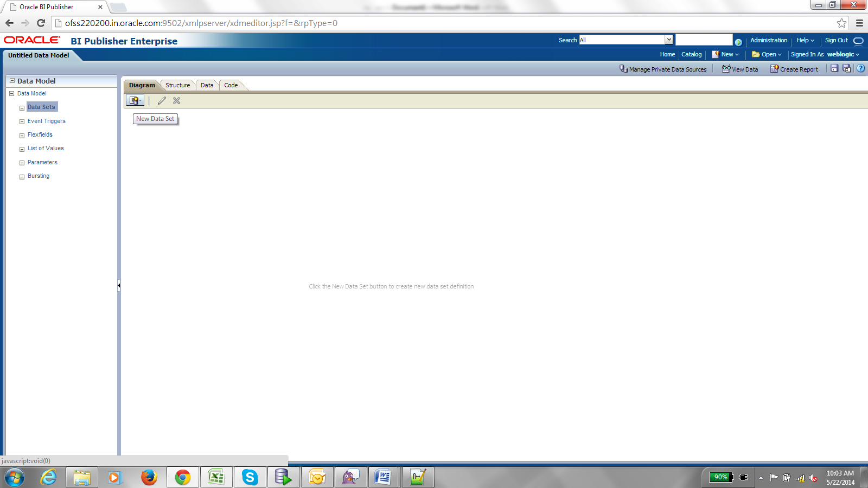Toggle the expander beside Parameters
The width and height of the screenshot is (868, 488).
(22, 163)
